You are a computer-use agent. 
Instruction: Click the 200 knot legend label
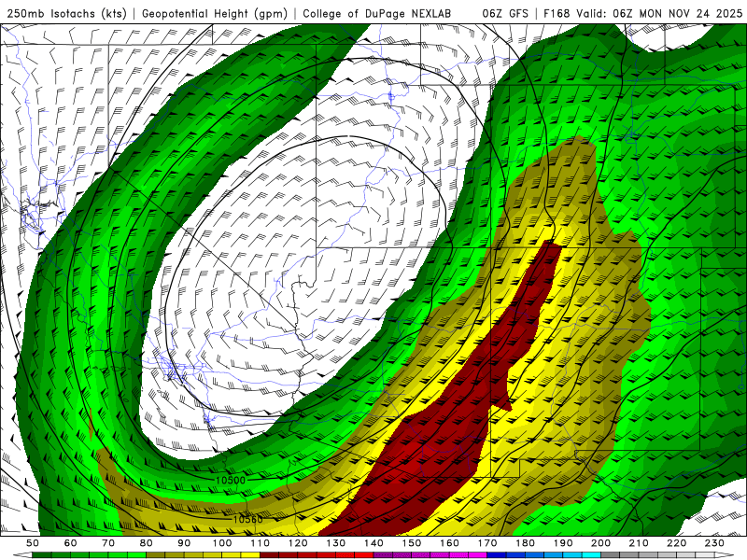click(x=600, y=543)
